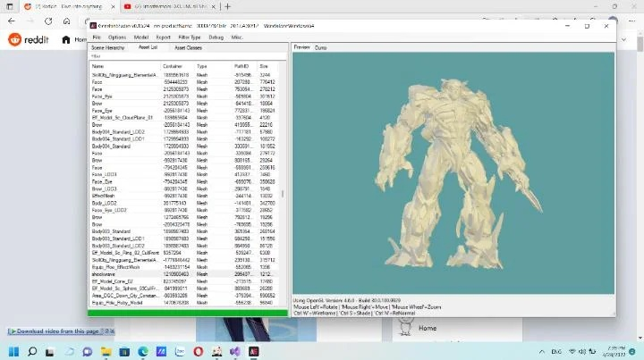Expand the system tray hidden icons chevron

point(542,351)
